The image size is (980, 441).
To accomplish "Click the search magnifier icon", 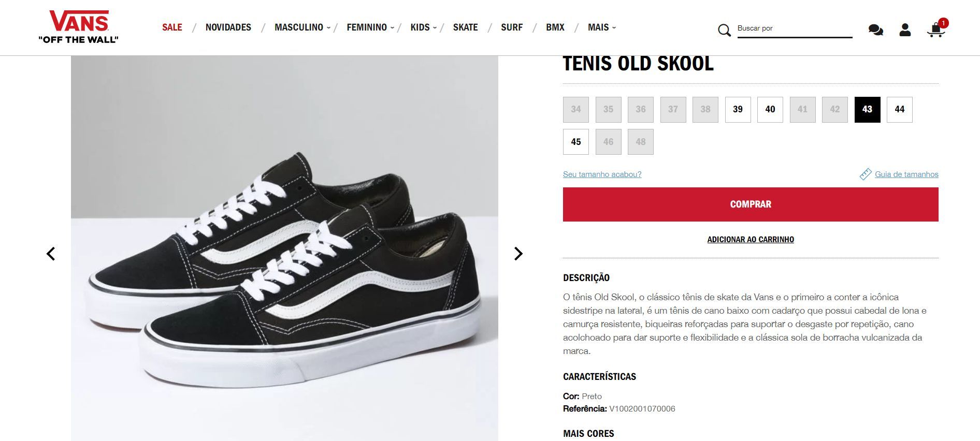I will (x=724, y=31).
